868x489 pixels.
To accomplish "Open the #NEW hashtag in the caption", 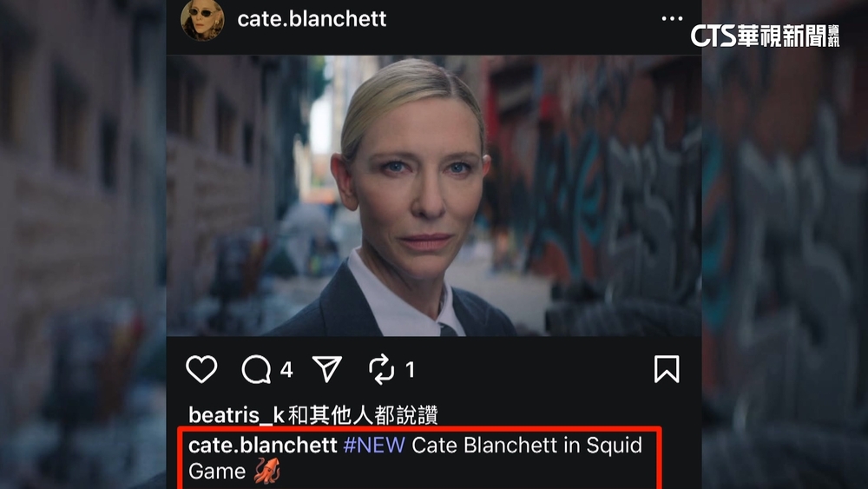I will coord(374,446).
